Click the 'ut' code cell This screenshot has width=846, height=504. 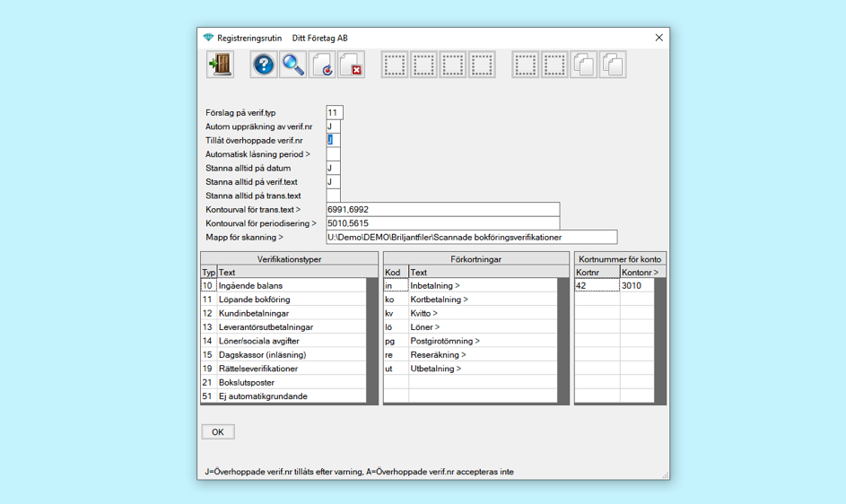[x=396, y=369]
